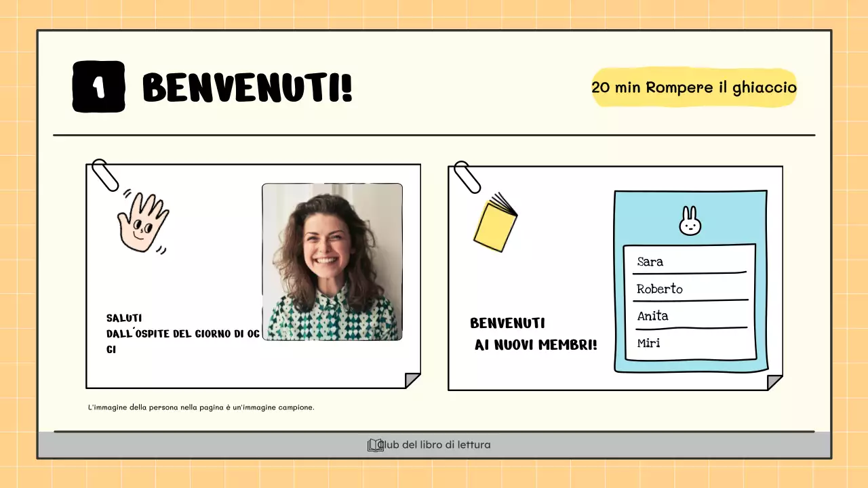
Task: Select the paperclip on the right card
Action: coord(467,177)
